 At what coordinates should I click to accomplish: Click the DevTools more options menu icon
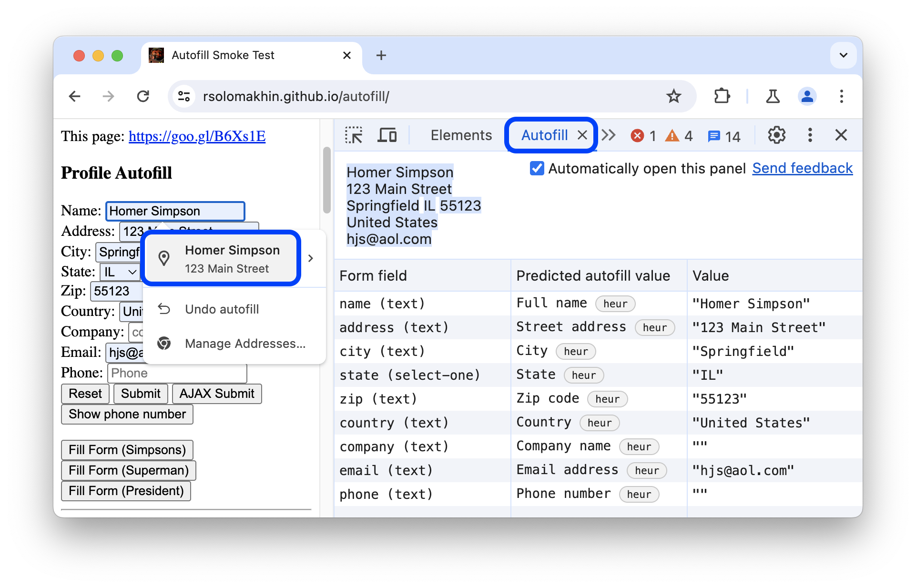810,135
